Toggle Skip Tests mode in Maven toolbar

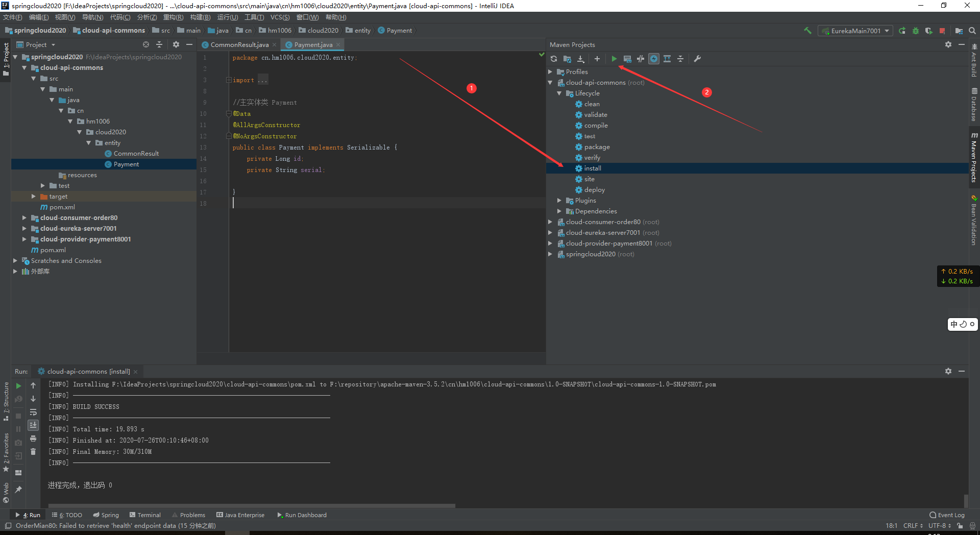point(654,59)
